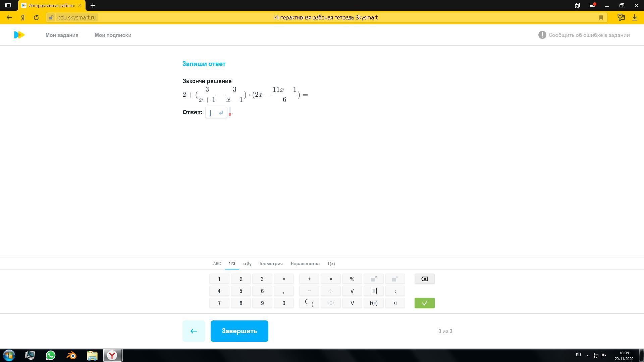The image size is (644, 362).
Task: Open browser downloads icon
Action: click(x=634, y=17)
